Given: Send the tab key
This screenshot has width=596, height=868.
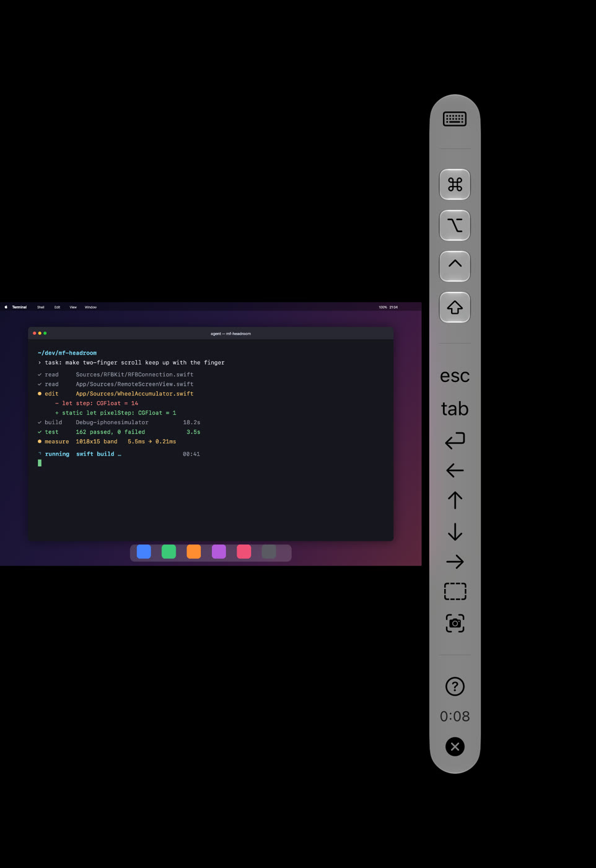Looking at the screenshot, I should pos(455,409).
